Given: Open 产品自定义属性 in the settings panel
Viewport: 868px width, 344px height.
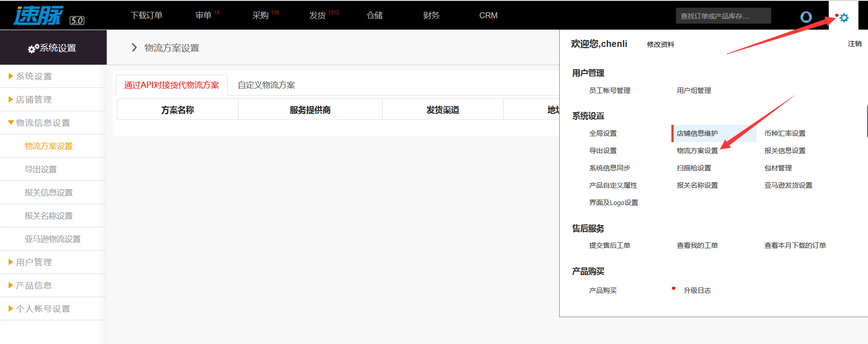Looking at the screenshot, I should pos(613,185).
